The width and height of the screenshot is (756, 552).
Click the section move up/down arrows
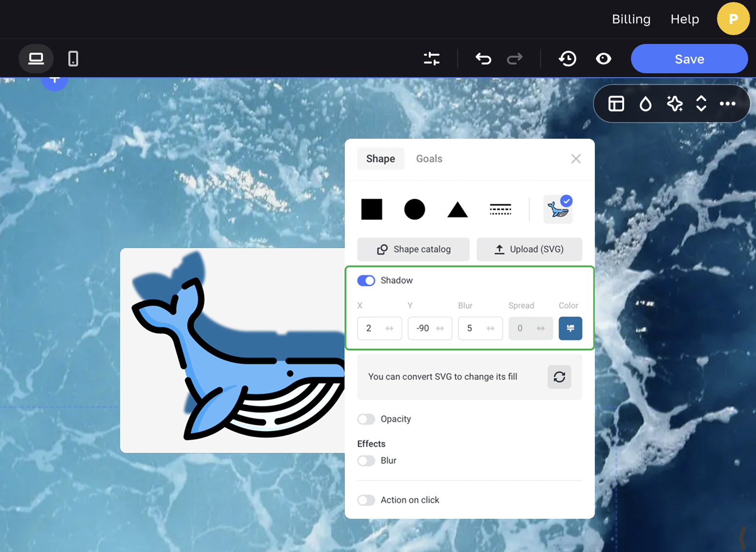pos(701,104)
